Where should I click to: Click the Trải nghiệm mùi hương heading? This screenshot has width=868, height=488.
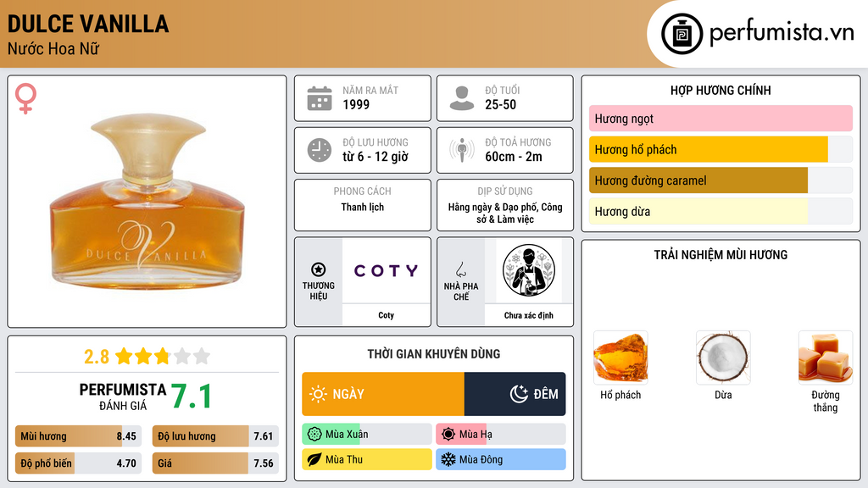point(721,255)
